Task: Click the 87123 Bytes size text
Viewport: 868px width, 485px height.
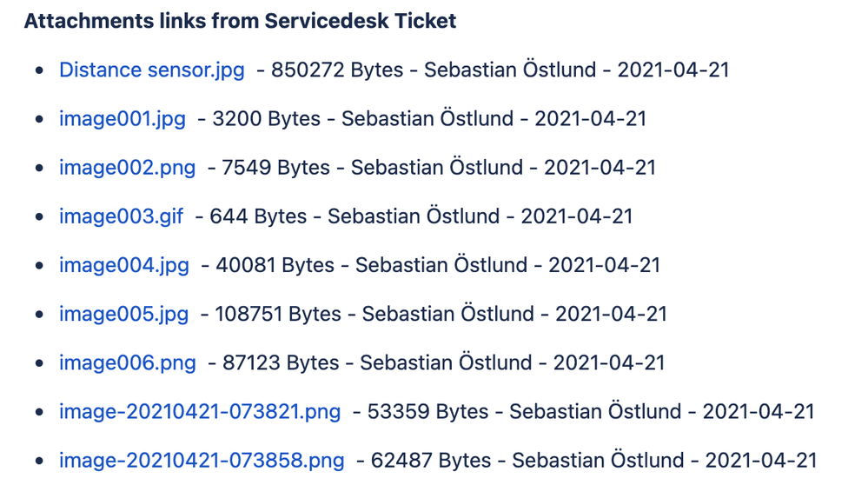Action: [x=281, y=362]
